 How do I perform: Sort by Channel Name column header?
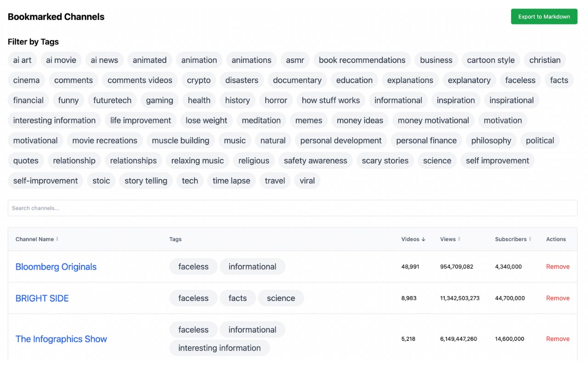pos(37,239)
